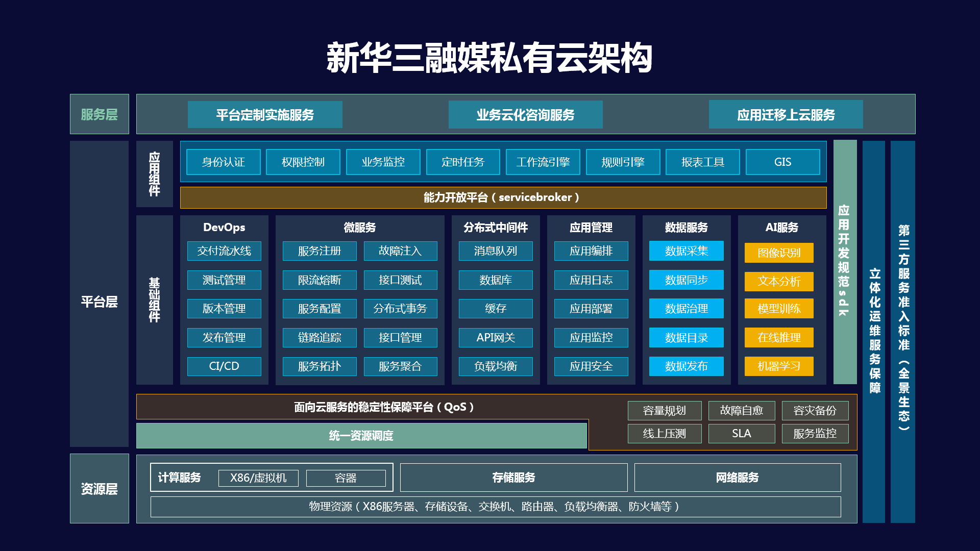Click the 消息队列 box
The width and height of the screenshot is (980, 551).
point(496,251)
